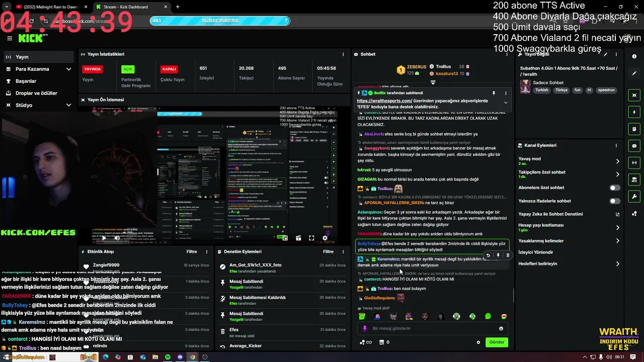Open the Kanal Eylemleri three-dot menu

pyautogui.click(x=616, y=145)
